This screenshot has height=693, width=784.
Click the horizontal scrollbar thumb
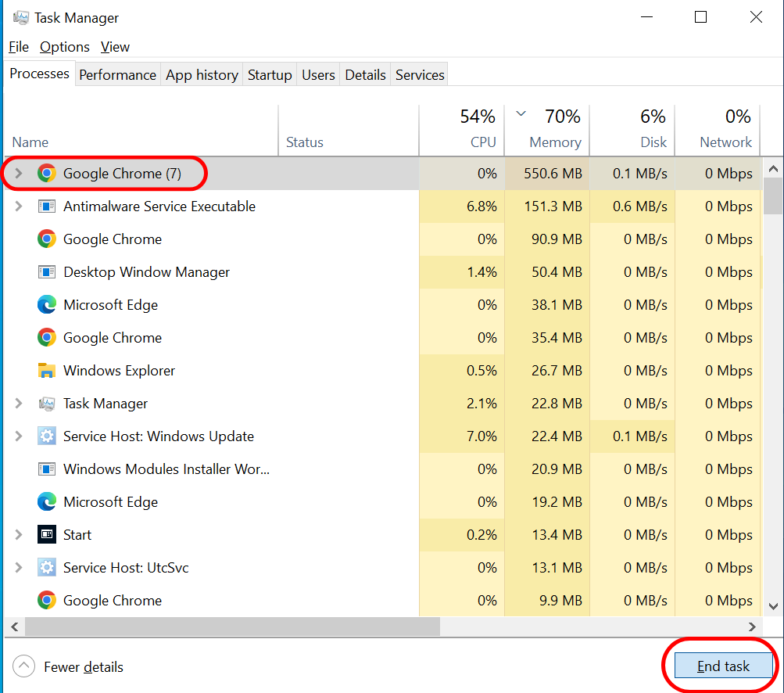coord(232,627)
